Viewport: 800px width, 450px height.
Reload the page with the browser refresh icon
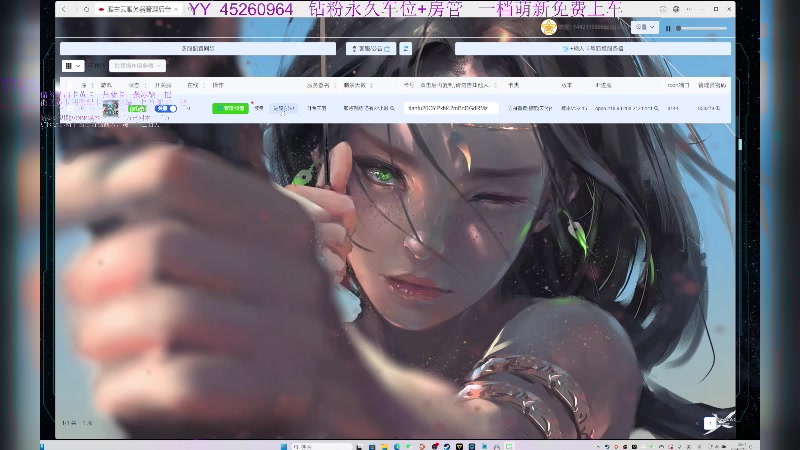pos(87,9)
